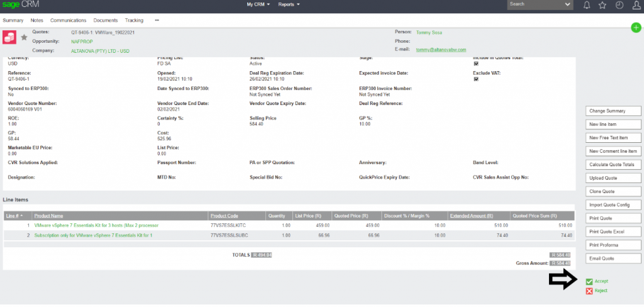
Task: Show more tabs via ellipsis
Action: coord(157,20)
